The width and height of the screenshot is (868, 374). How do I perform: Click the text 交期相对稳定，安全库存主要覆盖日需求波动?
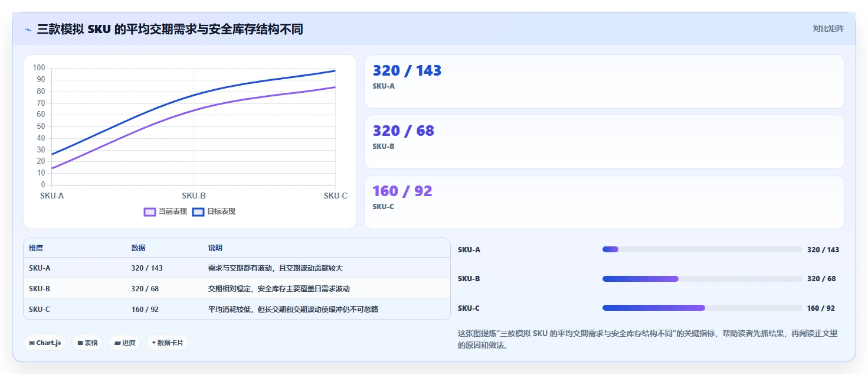[x=279, y=289]
